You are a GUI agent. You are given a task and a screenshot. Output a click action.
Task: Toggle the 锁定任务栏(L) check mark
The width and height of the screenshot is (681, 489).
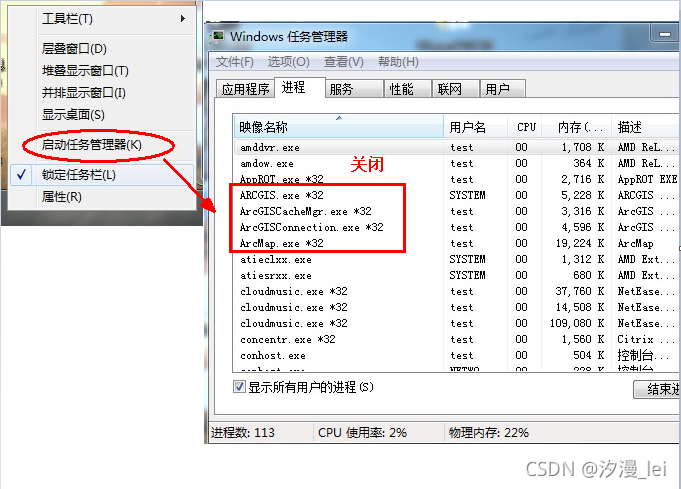click(22, 175)
